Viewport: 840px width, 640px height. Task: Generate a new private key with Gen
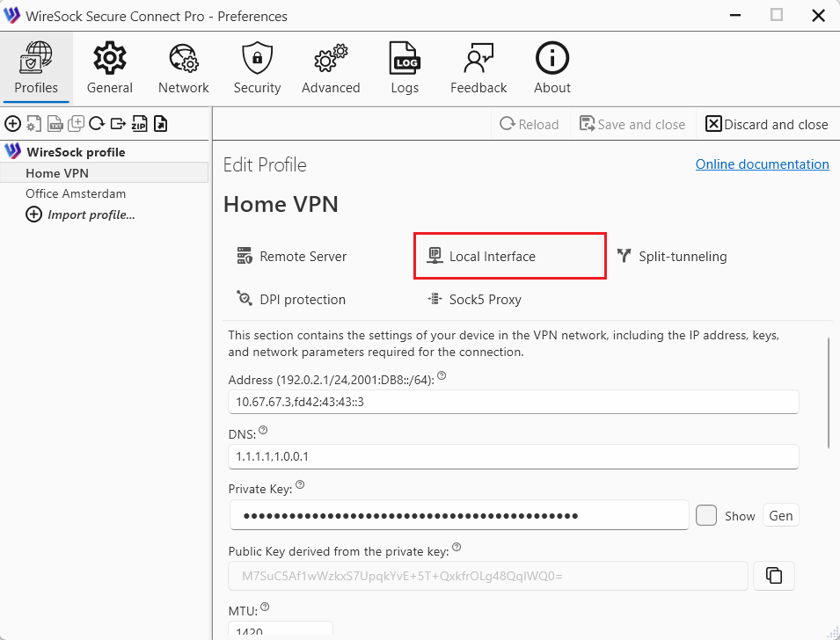click(780, 515)
